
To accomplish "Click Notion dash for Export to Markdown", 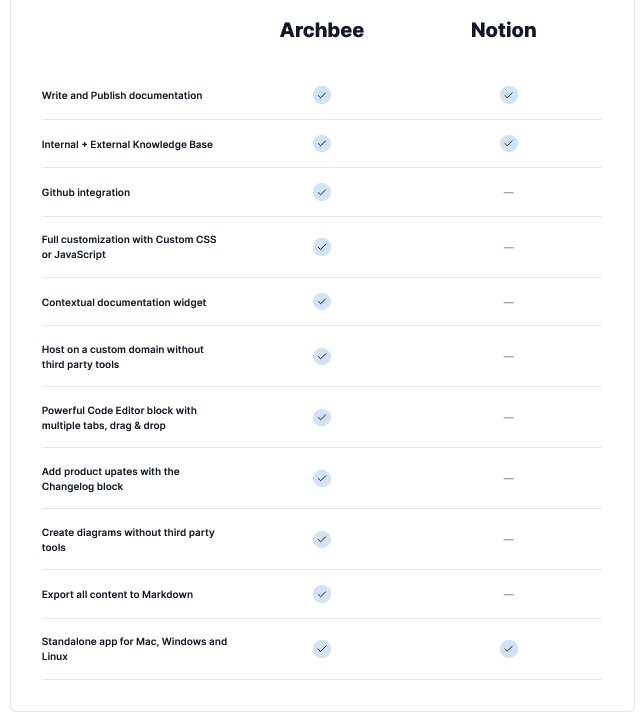I will tap(509, 594).
